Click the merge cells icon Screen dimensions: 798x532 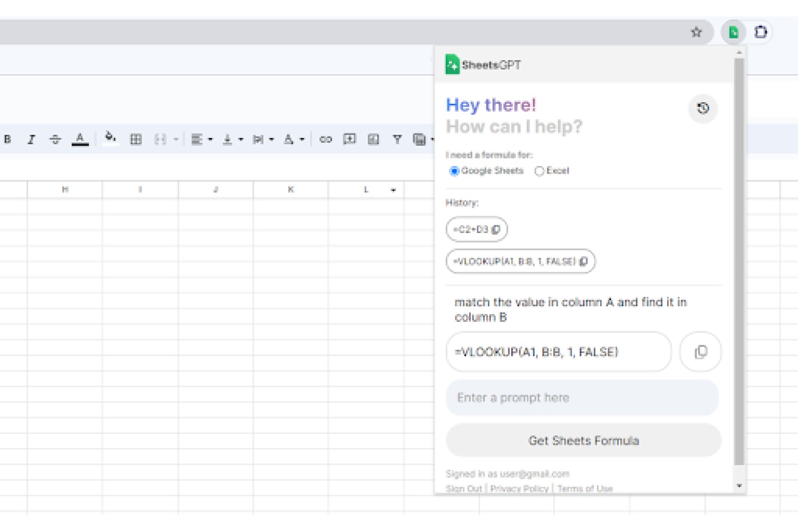pyautogui.click(x=160, y=139)
